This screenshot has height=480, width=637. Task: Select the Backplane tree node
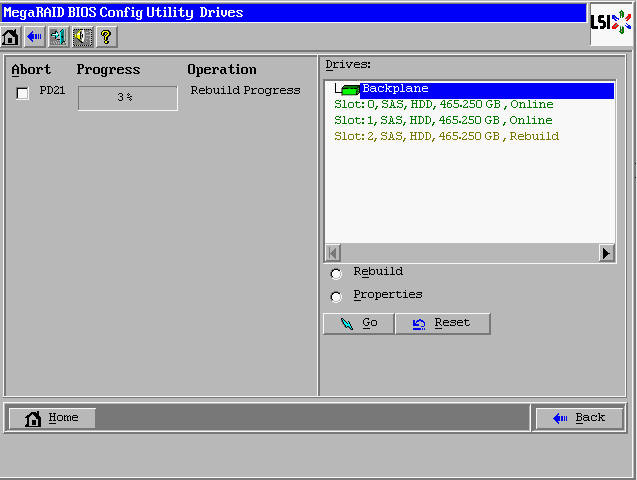tap(487, 90)
